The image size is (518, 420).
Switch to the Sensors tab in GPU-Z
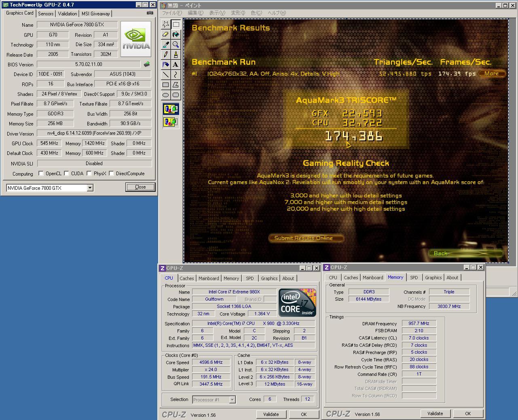[46, 14]
